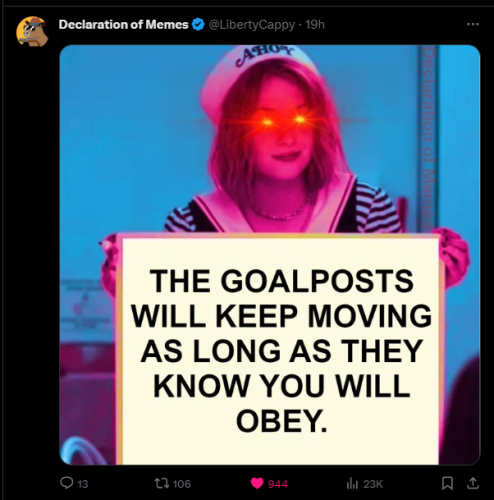This screenshot has width=494, height=500.
Task: Click the 13 replies count
Action: pos(83,484)
